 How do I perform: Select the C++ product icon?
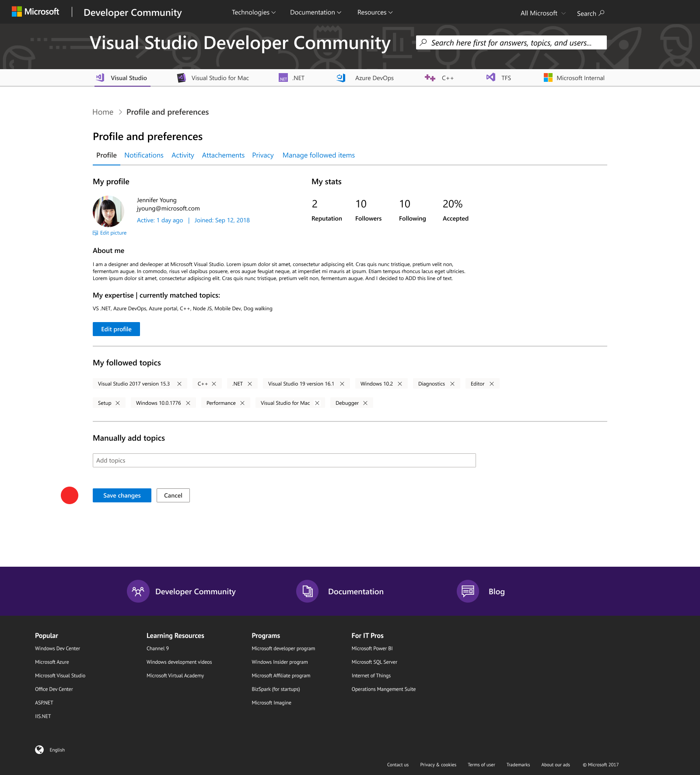[x=430, y=78]
